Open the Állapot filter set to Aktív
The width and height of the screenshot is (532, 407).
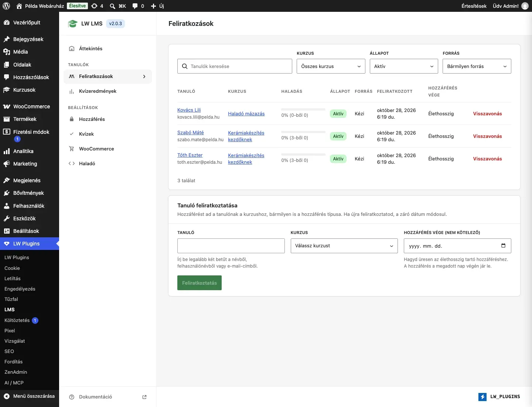pyautogui.click(x=404, y=66)
